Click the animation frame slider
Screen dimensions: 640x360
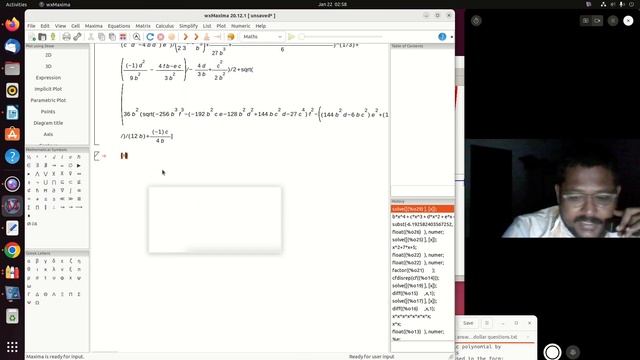[342, 37]
